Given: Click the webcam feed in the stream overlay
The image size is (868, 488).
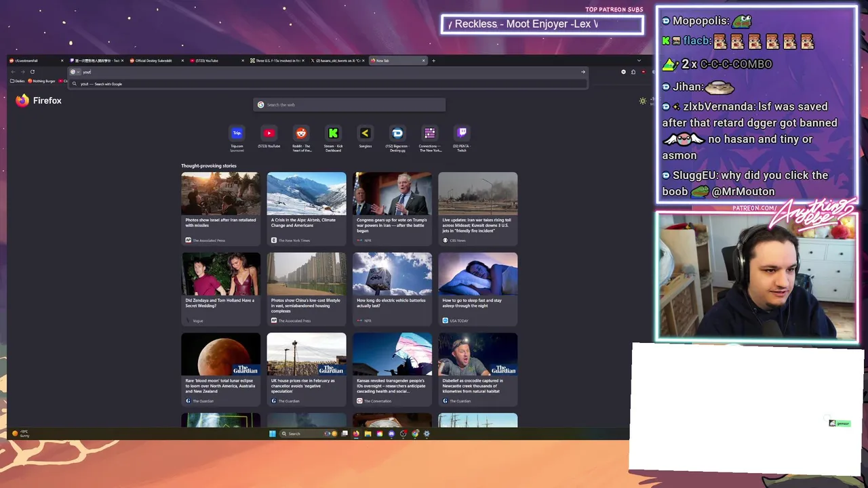Looking at the screenshot, I should point(757,277).
